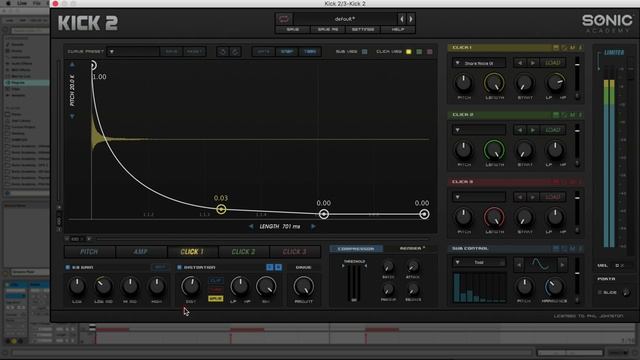Click the Load button in Click 2
This screenshot has width=640, height=360.
553,130
